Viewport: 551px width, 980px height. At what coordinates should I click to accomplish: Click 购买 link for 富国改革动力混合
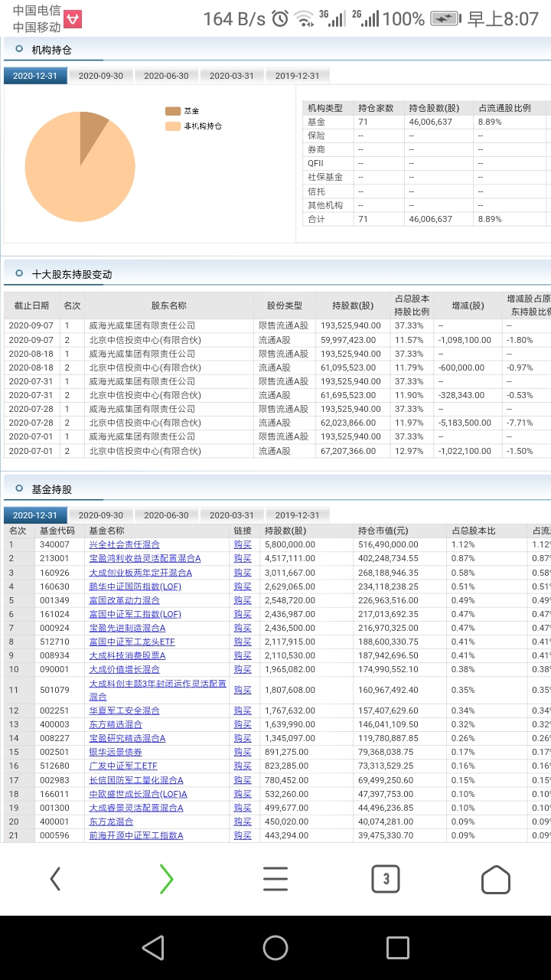click(x=243, y=600)
